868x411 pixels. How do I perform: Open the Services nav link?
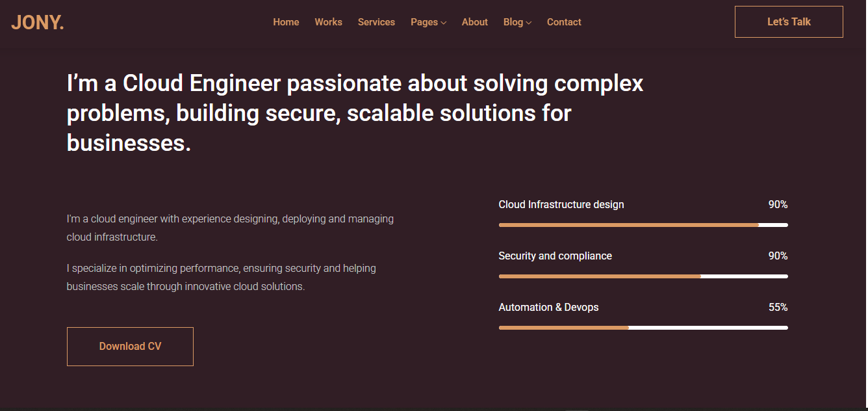click(x=376, y=22)
